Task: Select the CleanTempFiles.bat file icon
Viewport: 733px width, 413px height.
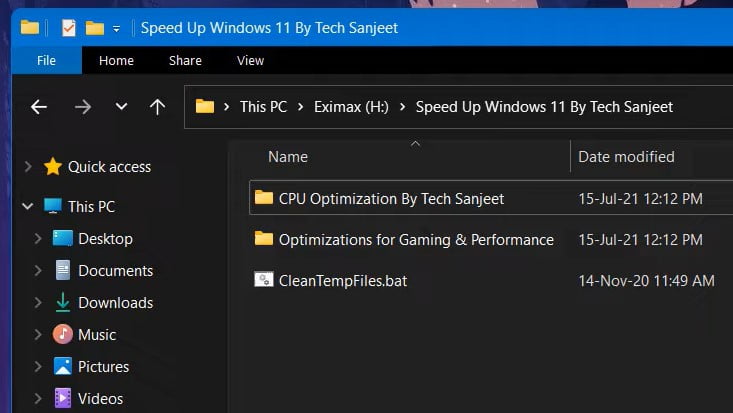Action: tap(264, 281)
